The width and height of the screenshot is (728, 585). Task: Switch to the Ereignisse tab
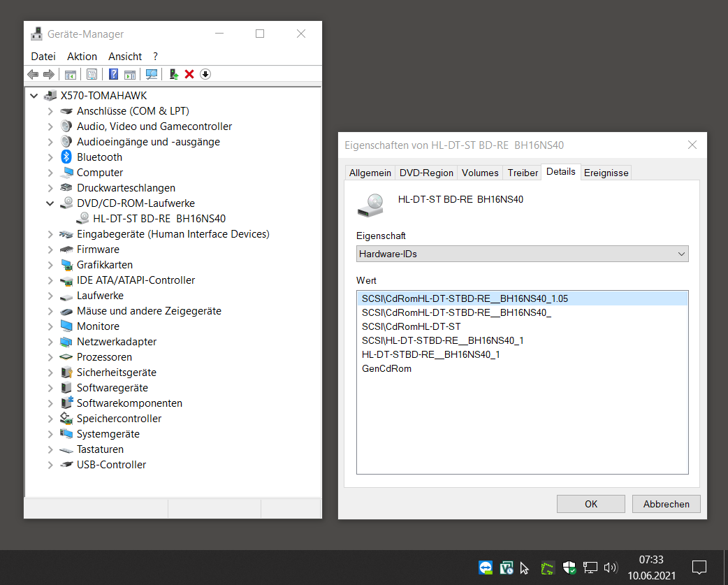pyautogui.click(x=606, y=173)
